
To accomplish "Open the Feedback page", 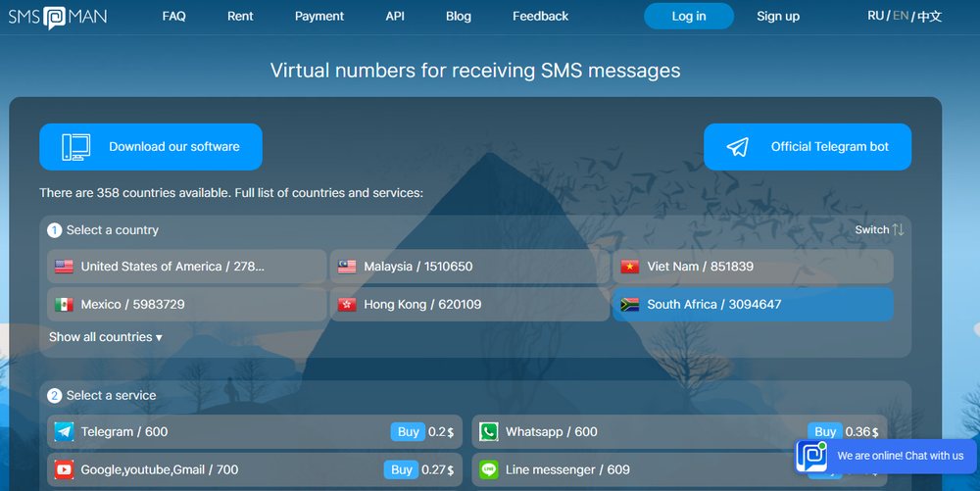I will (541, 17).
